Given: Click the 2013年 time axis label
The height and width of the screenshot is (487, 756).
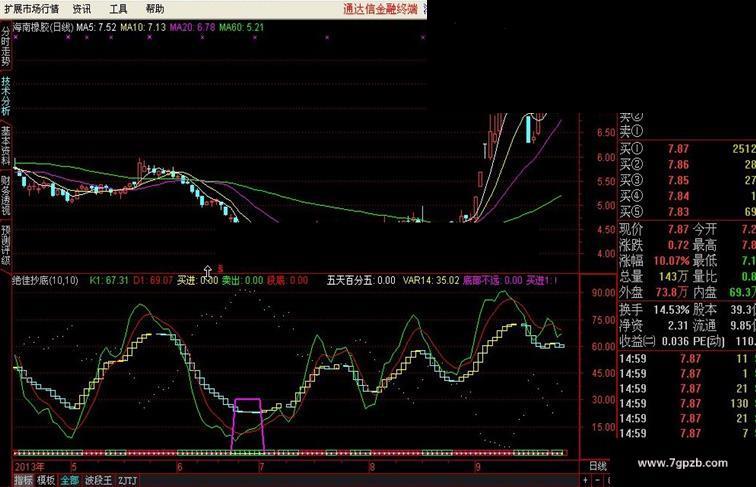Looking at the screenshot, I should (29, 467).
